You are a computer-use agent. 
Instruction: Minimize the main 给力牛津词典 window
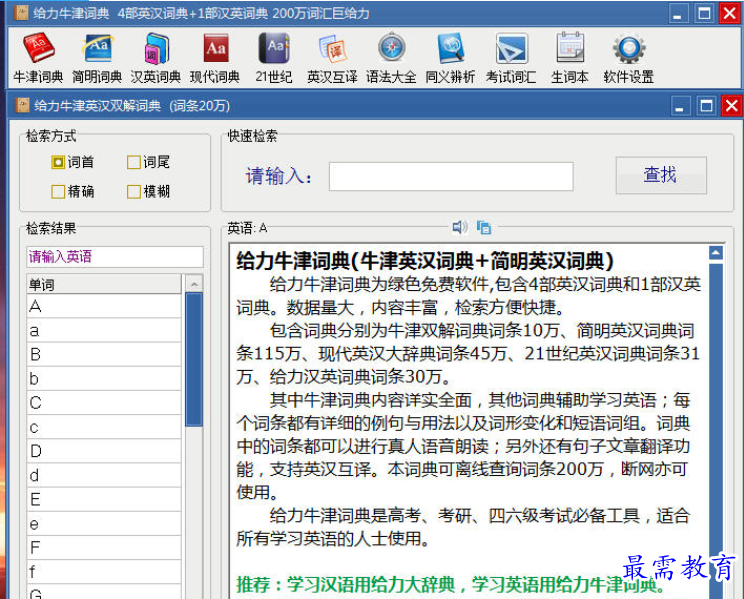[x=679, y=13]
